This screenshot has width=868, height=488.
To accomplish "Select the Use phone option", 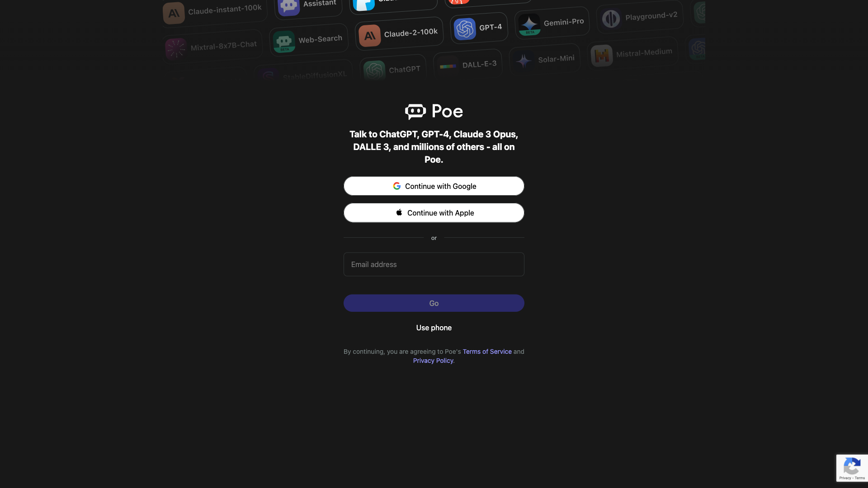I will [x=434, y=327].
